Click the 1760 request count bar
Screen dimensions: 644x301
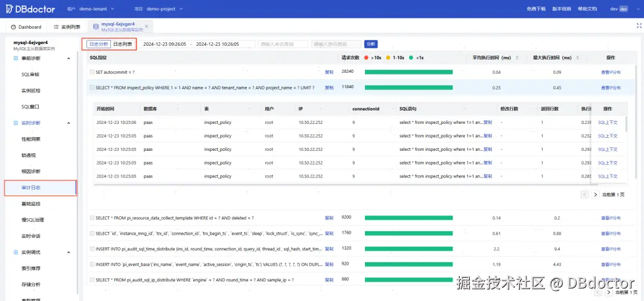click(x=408, y=233)
